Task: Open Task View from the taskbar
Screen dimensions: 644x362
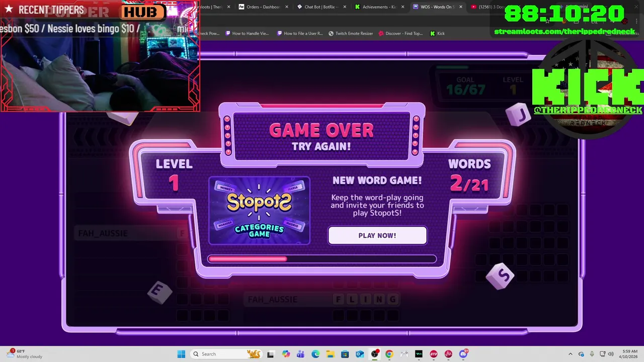Action: tap(270, 354)
